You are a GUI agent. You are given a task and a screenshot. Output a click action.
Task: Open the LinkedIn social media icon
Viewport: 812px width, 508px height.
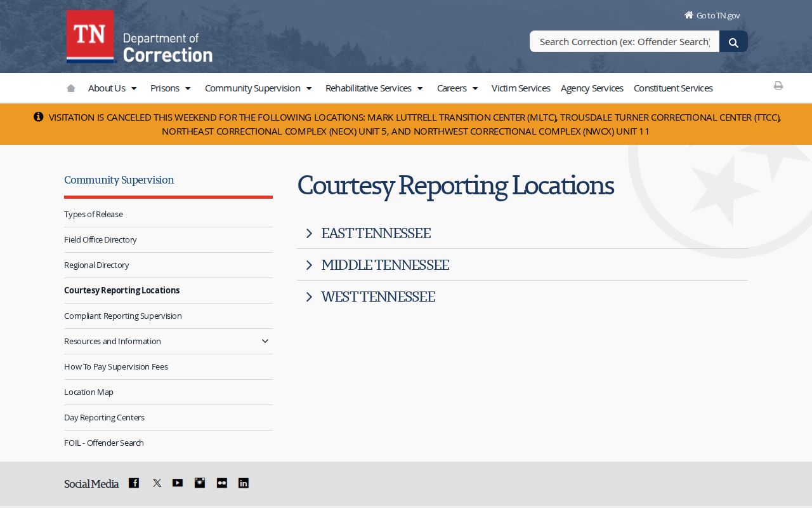244,483
